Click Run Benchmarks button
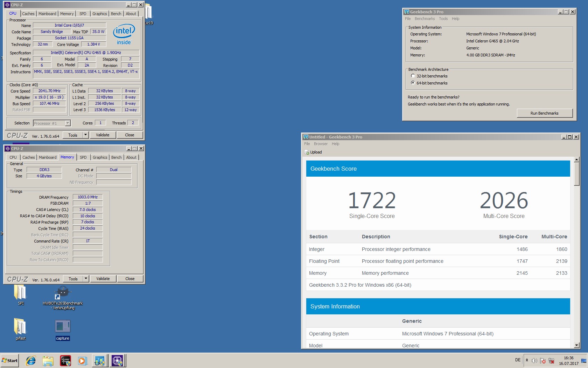The image size is (588, 368). coord(545,113)
